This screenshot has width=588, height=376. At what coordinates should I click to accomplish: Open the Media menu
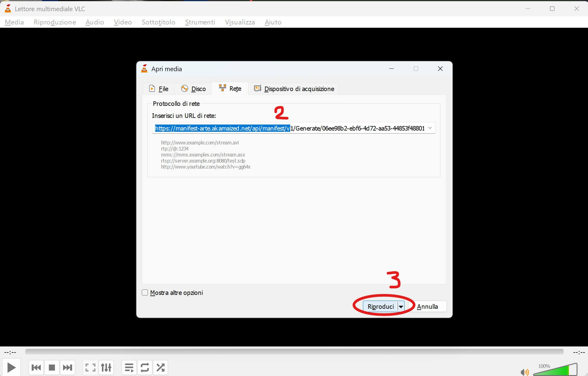click(14, 22)
